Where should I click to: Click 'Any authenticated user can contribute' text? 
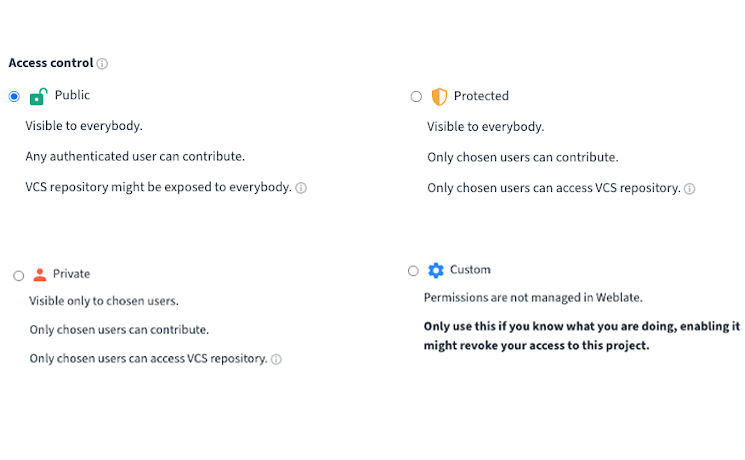tap(135, 157)
